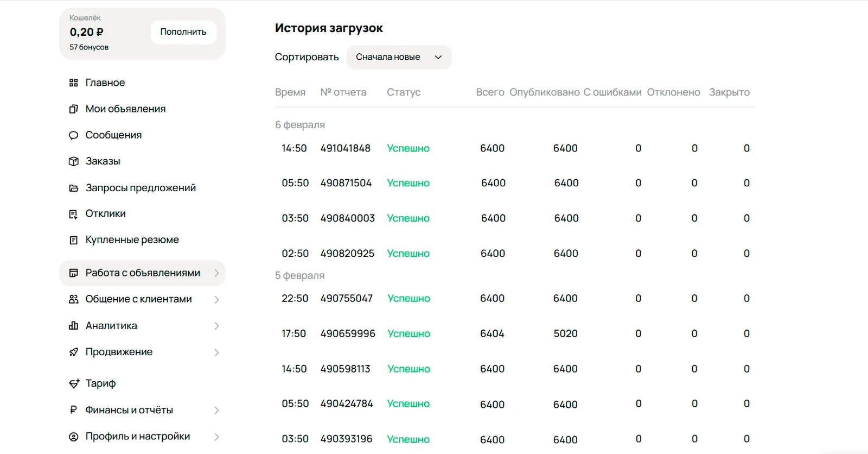Open report number 490598113
The image size is (868, 454).
tap(346, 369)
